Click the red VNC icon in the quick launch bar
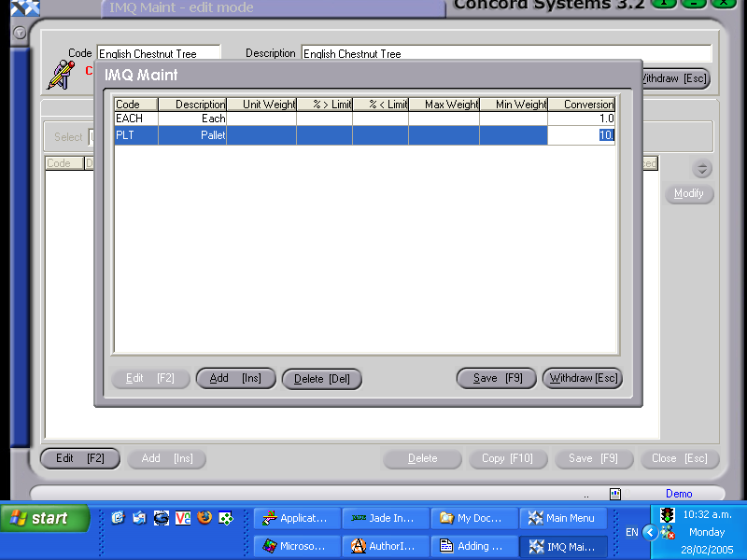This screenshot has width=747, height=560. (x=182, y=518)
